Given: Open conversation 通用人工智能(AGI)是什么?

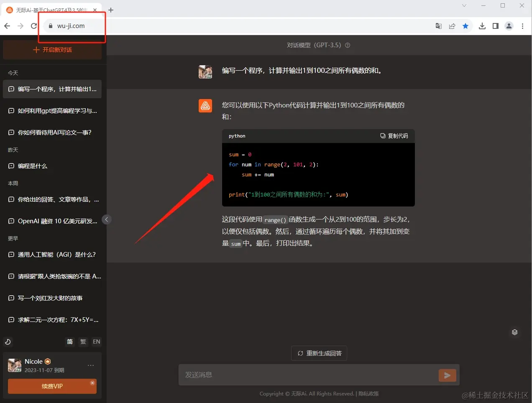Looking at the screenshot, I should click(x=52, y=255).
